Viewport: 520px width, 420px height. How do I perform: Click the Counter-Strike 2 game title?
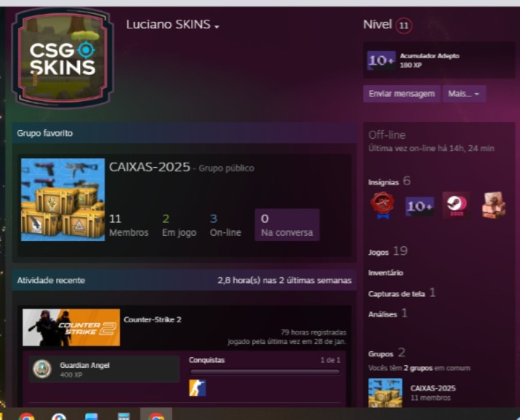pyautogui.click(x=153, y=320)
